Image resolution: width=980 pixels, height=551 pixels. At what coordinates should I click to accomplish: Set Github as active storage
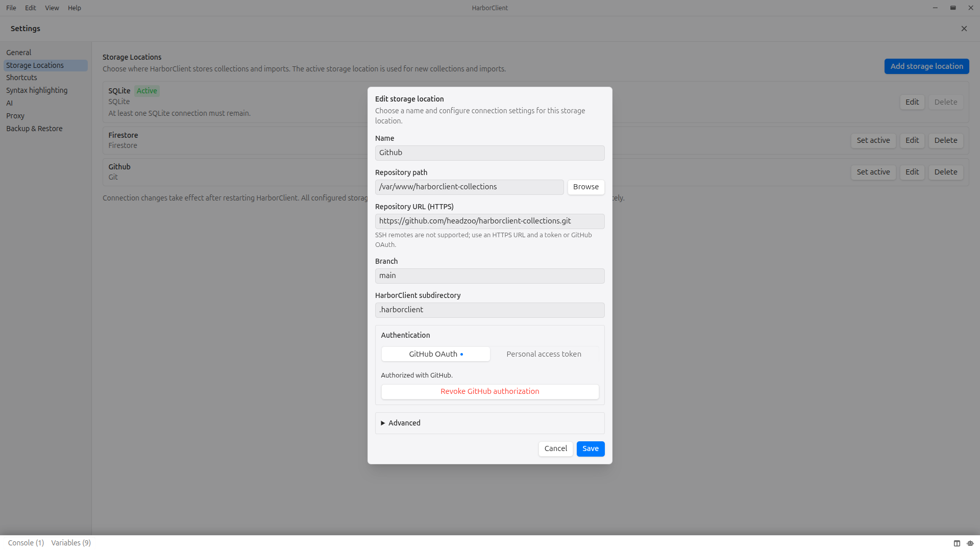point(873,172)
